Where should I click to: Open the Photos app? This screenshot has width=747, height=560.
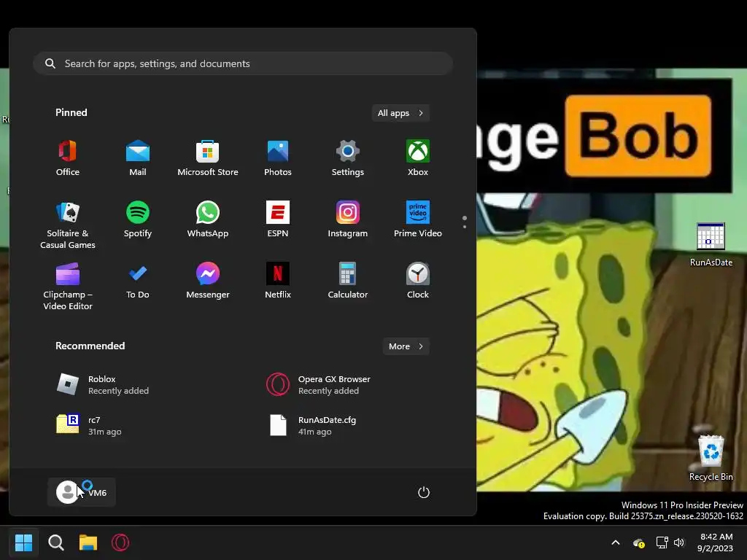click(278, 158)
